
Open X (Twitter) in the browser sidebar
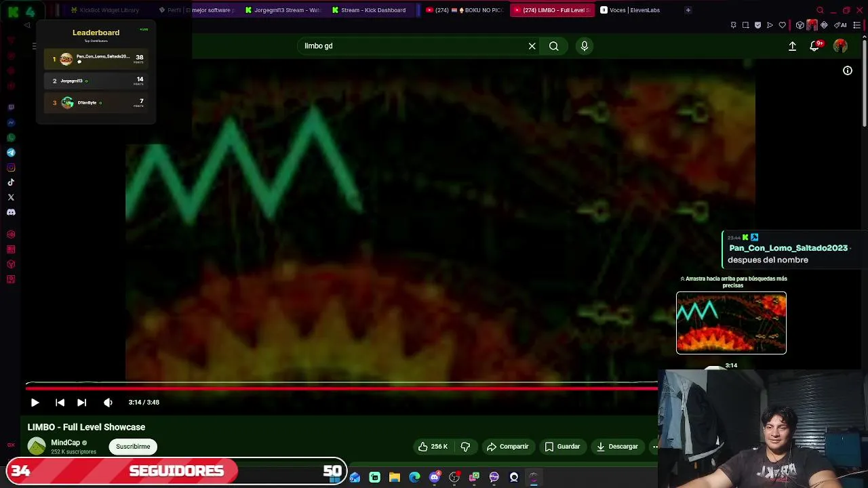click(11, 197)
